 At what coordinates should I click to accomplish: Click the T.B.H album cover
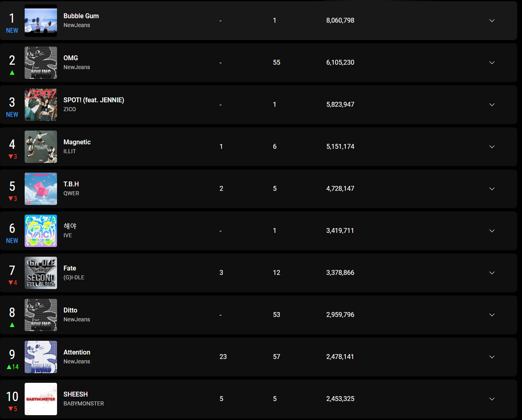point(41,189)
